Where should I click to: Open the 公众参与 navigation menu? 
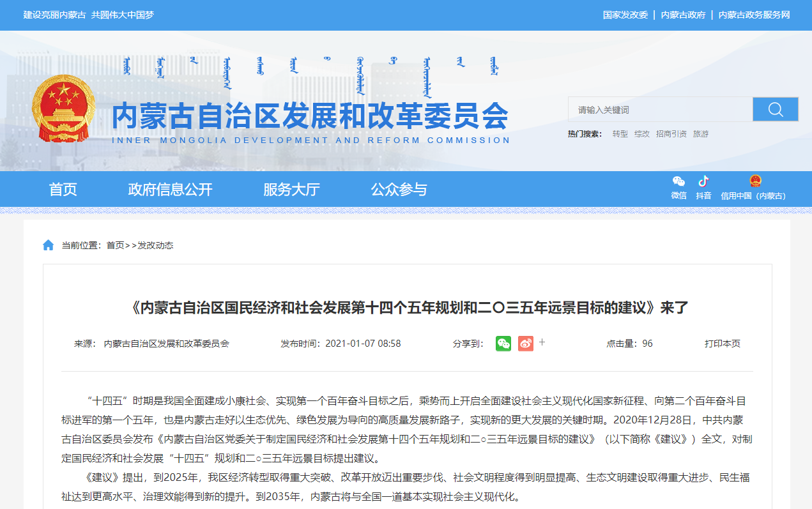[399, 190]
